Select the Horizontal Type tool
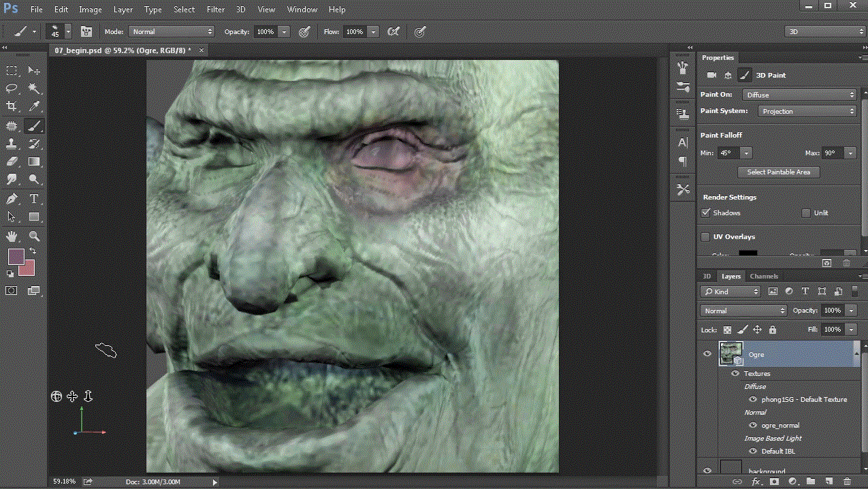Image resolution: width=868 pixels, height=489 pixels. (x=34, y=199)
